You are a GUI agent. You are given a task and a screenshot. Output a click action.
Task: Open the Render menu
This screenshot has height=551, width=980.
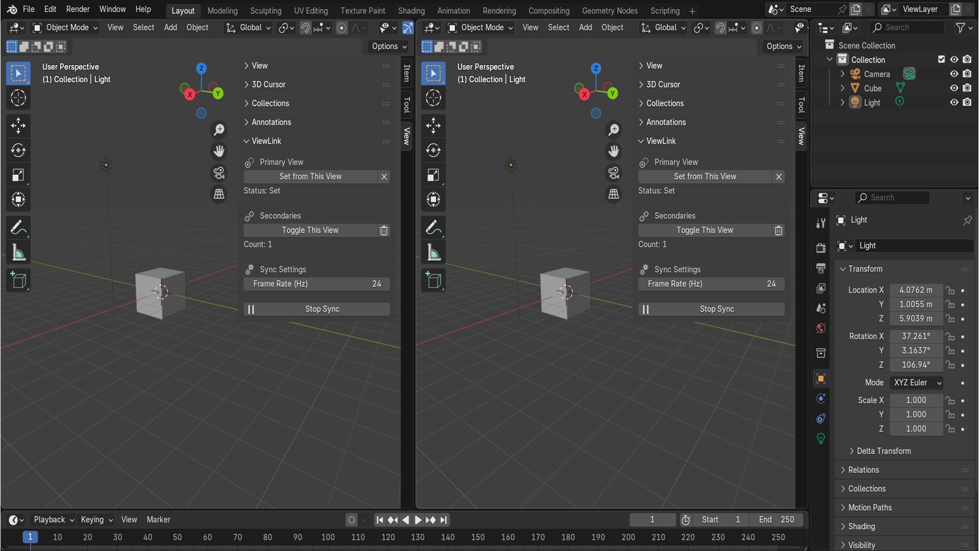coord(78,9)
